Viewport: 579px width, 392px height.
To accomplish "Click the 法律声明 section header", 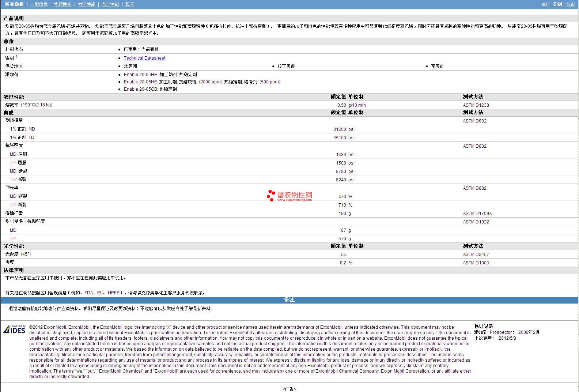I will pyautogui.click(x=14, y=270).
